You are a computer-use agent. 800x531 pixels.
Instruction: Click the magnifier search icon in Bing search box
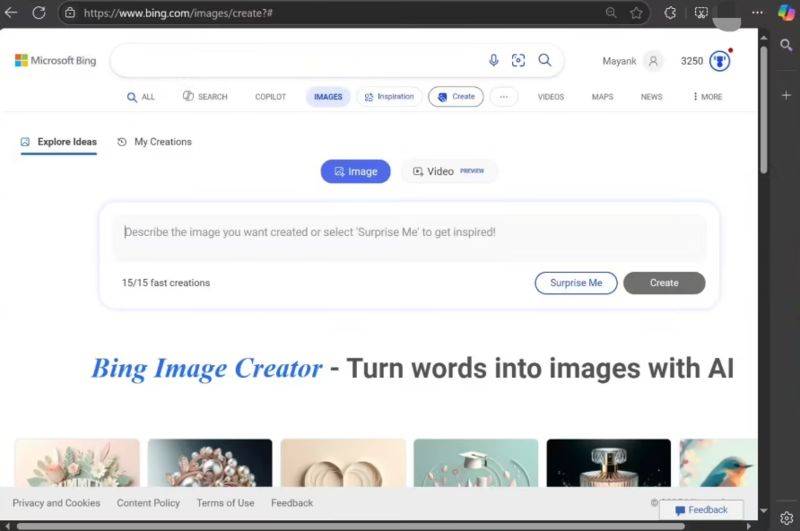point(545,60)
